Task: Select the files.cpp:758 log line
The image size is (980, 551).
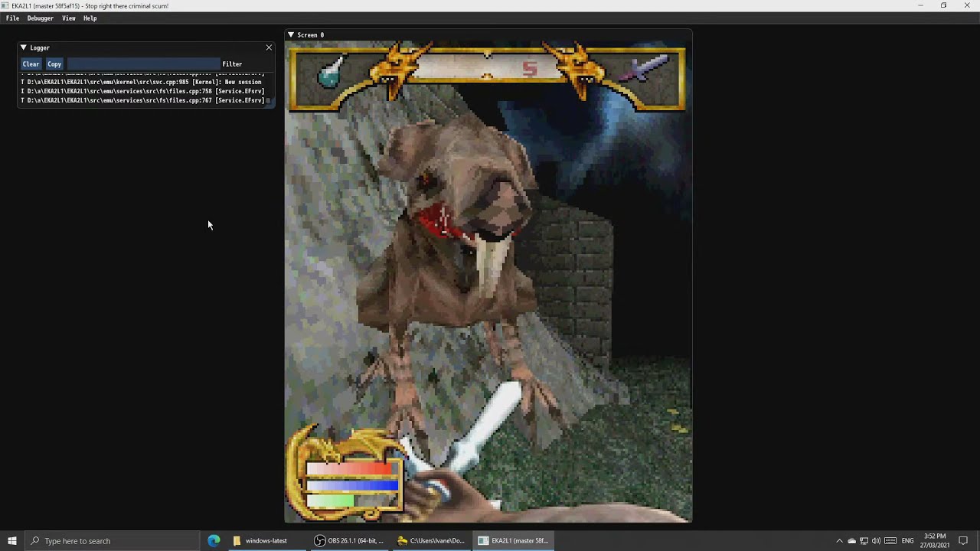Action: click(142, 91)
